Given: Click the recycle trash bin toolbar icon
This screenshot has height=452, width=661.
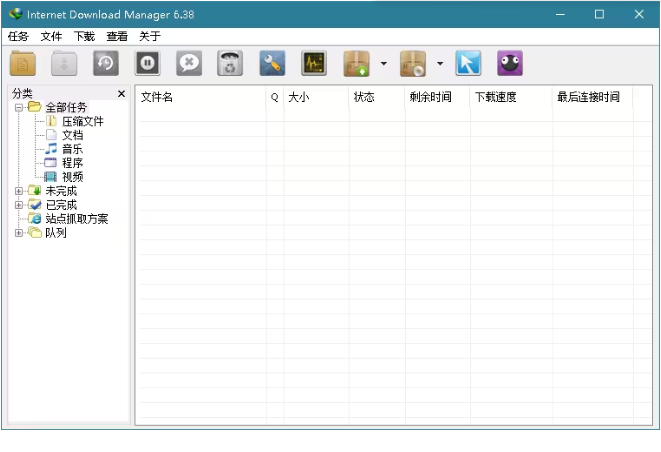Looking at the screenshot, I should [x=230, y=63].
